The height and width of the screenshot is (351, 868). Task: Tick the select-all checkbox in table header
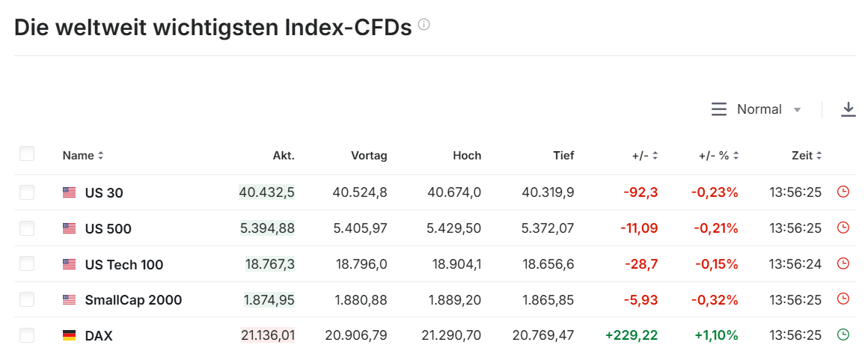[27, 154]
